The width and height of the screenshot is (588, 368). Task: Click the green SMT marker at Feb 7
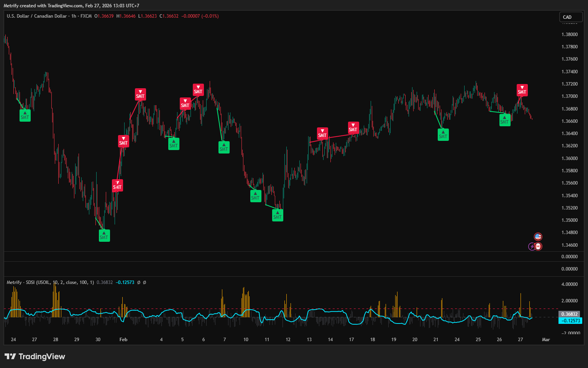tap(224, 147)
